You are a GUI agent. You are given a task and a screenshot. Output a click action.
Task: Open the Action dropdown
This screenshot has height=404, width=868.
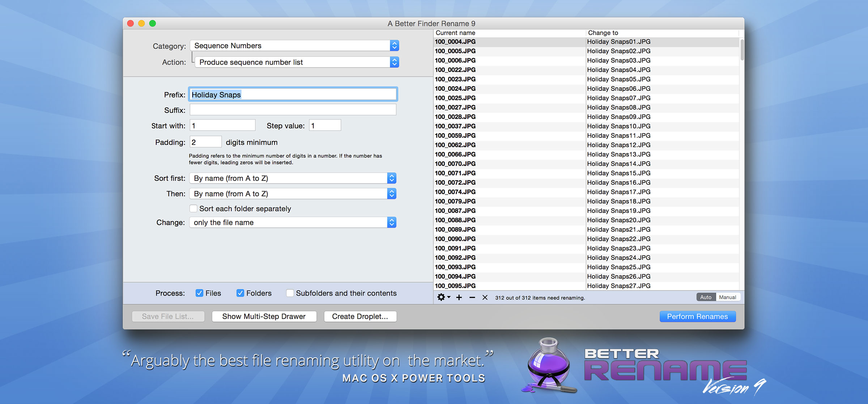[x=297, y=62]
